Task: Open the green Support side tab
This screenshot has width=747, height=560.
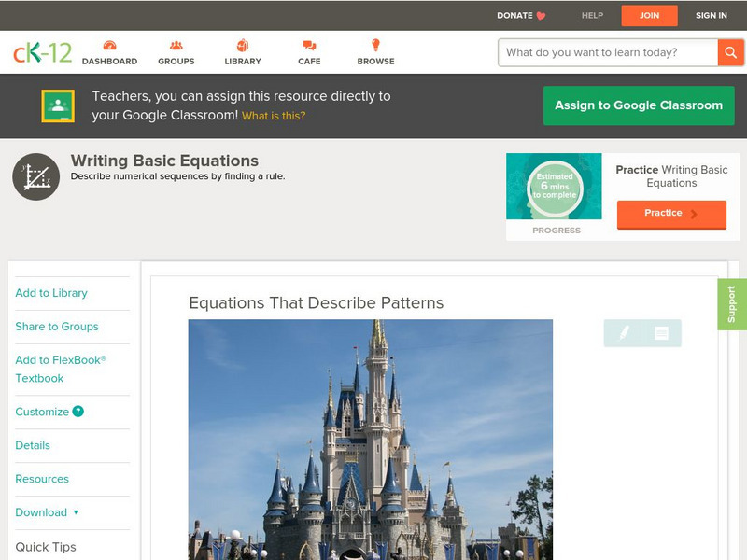Action: click(x=732, y=304)
